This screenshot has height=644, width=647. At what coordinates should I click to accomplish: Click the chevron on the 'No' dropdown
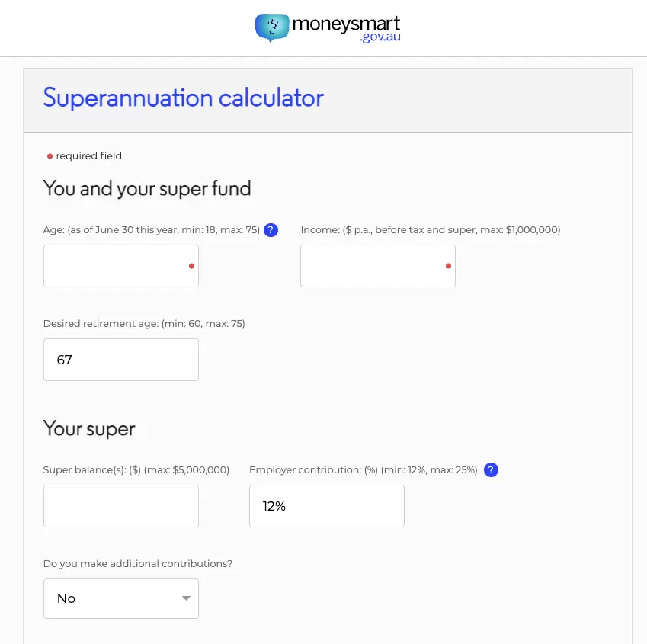[185, 598]
